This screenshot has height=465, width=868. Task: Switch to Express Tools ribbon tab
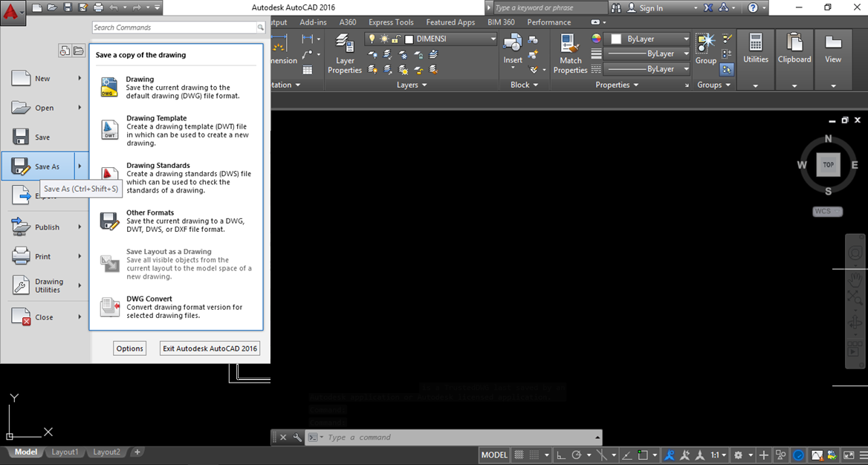[x=391, y=22]
